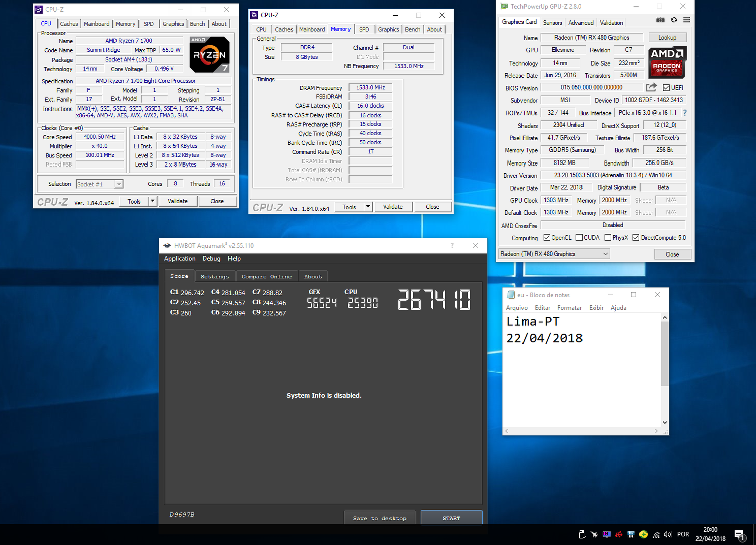This screenshot has height=545, width=756.
Task: Click the Notepad icon in eu window title bar
Action: (511, 295)
